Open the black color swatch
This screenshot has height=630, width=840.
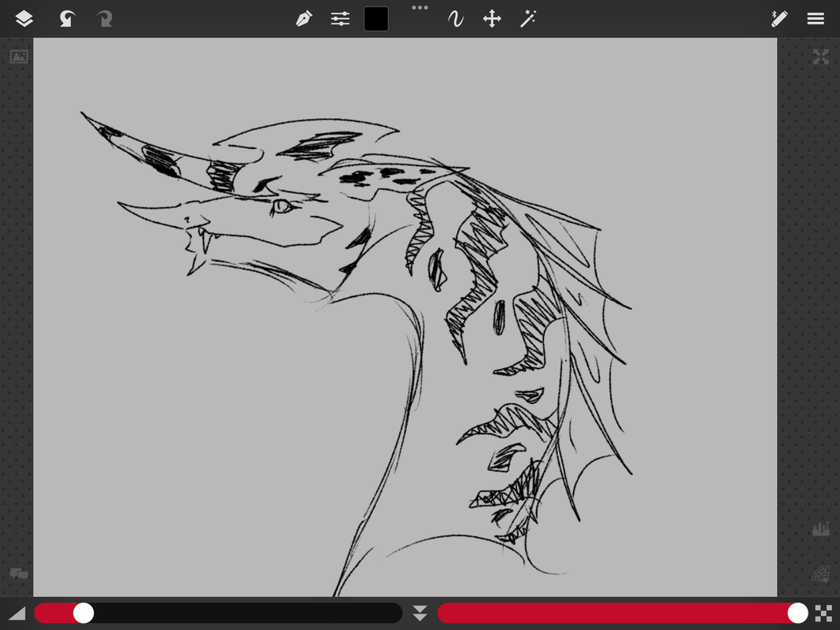(376, 19)
